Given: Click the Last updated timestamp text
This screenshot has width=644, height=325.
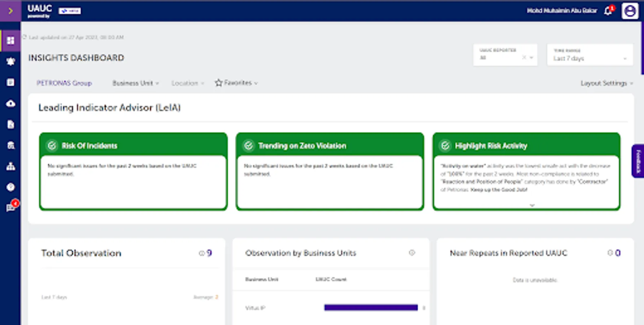Looking at the screenshot, I should click(76, 37).
